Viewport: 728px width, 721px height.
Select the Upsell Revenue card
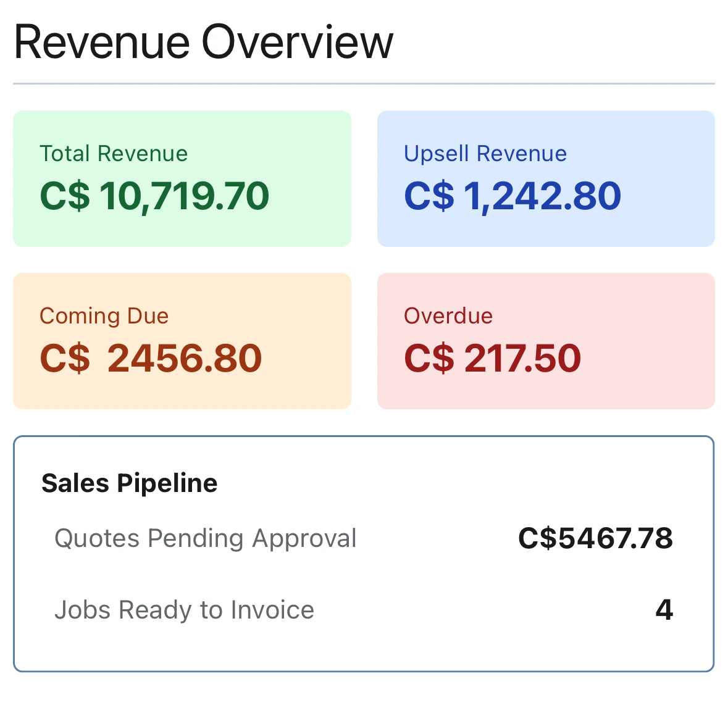tap(546, 178)
